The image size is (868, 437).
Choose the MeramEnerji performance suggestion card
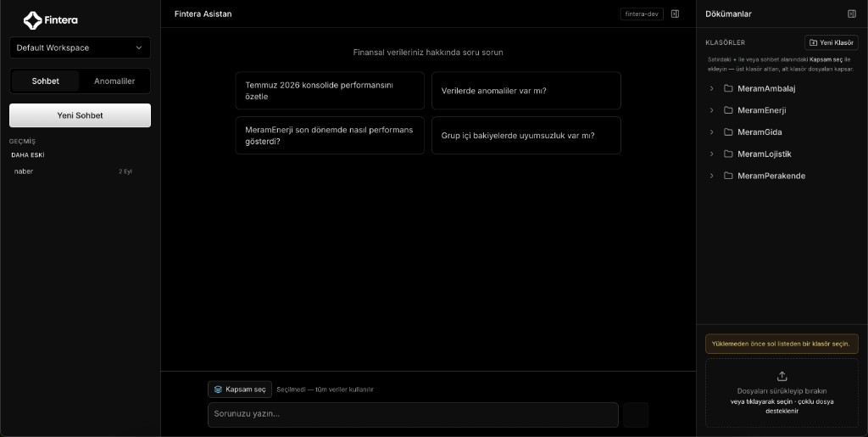pyautogui.click(x=330, y=135)
